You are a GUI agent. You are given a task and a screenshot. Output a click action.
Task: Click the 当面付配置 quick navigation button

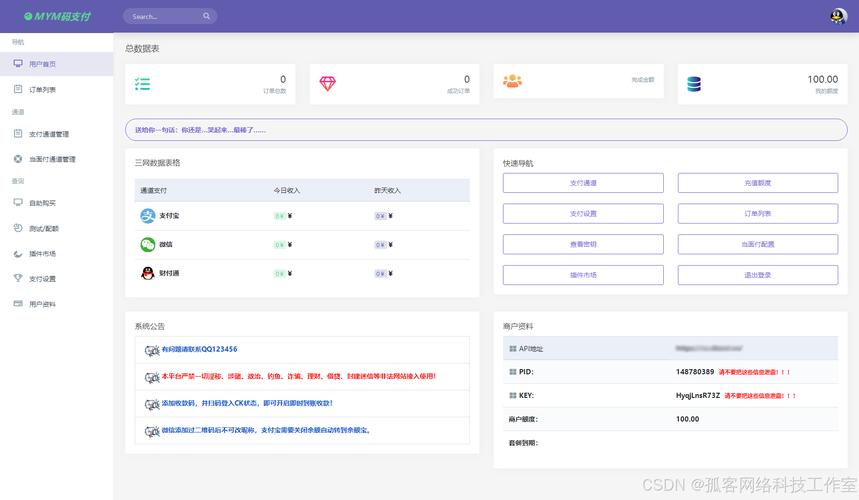coord(758,244)
